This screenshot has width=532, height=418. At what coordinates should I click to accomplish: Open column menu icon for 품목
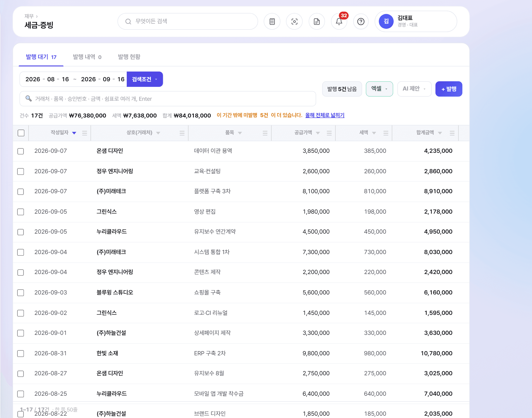[265, 133]
